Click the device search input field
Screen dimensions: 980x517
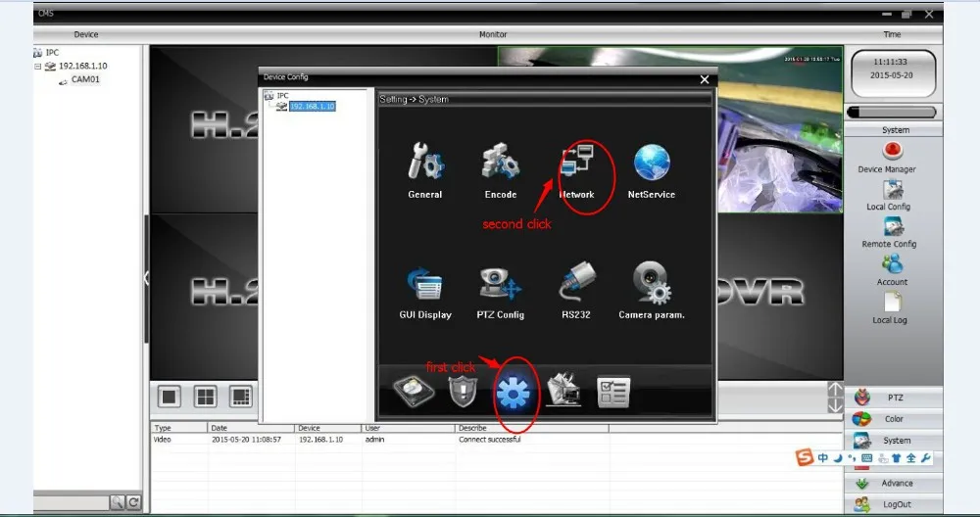(x=72, y=502)
